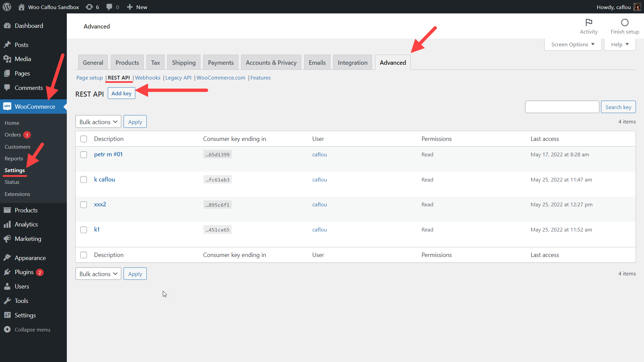Open Analytics from the sidebar icon
644x362 pixels.
[x=7, y=224]
